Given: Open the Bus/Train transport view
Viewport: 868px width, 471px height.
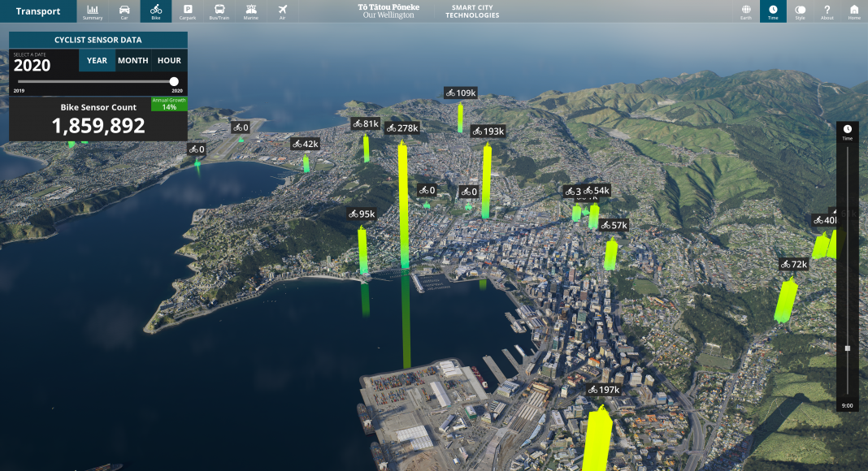Looking at the screenshot, I should (x=219, y=11).
